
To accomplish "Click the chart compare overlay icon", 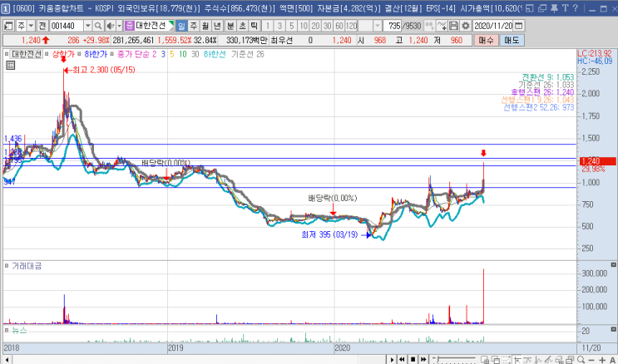I will coord(429,26).
